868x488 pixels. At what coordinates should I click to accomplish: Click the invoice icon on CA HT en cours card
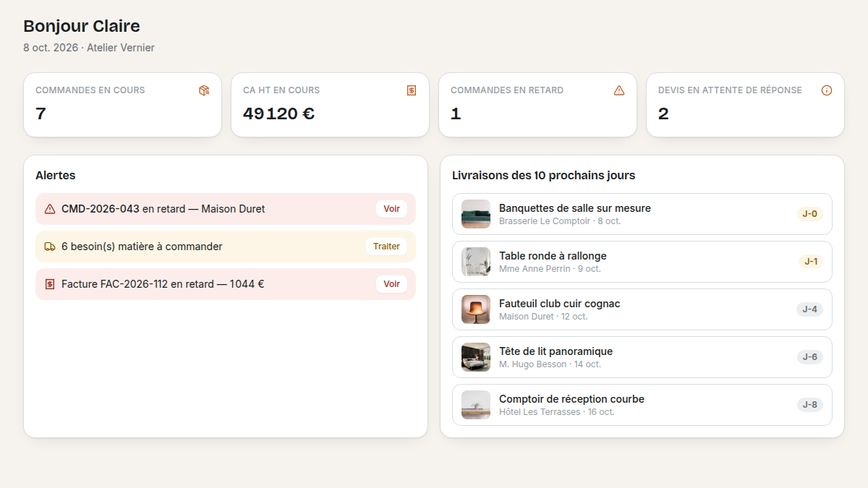coord(412,90)
